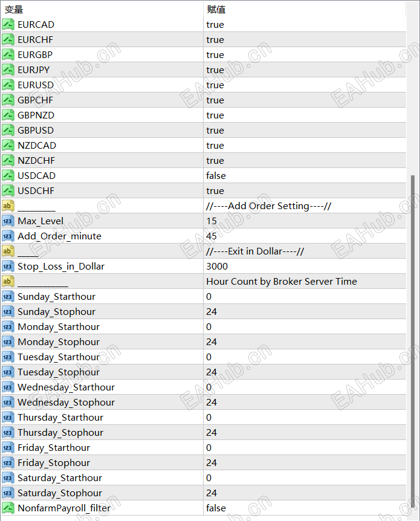Open the EURJPY true value dropdown
Screen dimensions: 420x521
pyautogui.click(x=305, y=70)
